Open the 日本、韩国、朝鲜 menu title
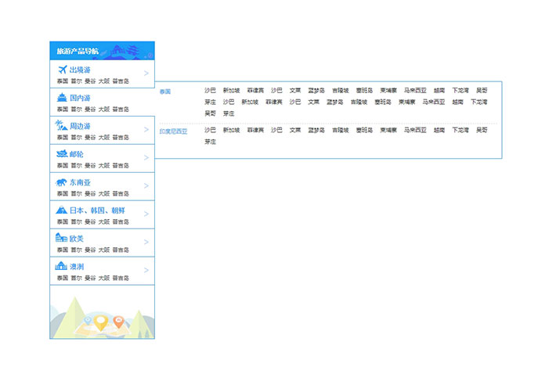The width and height of the screenshot is (556, 392). coord(97,210)
